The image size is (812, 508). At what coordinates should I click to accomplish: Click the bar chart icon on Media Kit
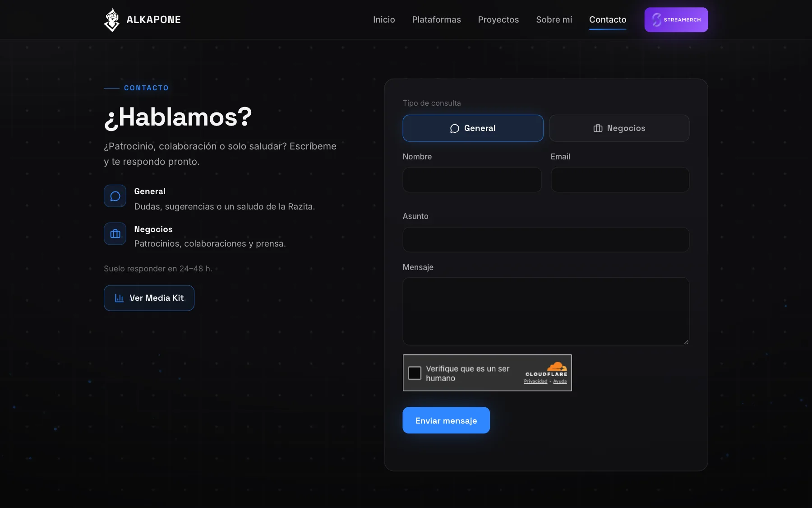click(119, 298)
